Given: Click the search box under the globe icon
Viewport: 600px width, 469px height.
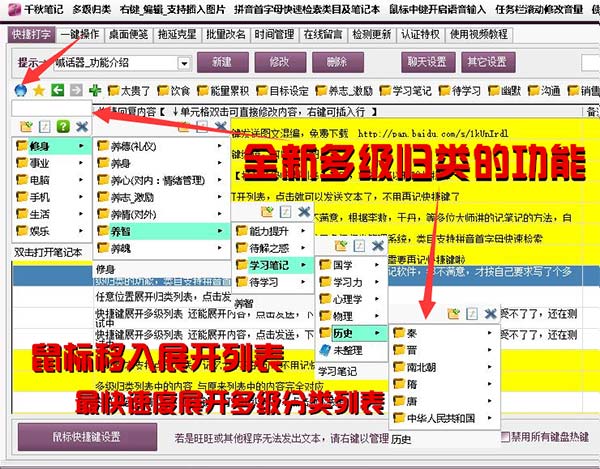Looking at the screenshot, I should point(52,109).
